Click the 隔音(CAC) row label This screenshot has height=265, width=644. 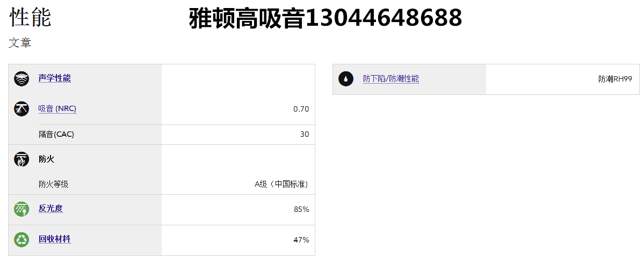56,134
